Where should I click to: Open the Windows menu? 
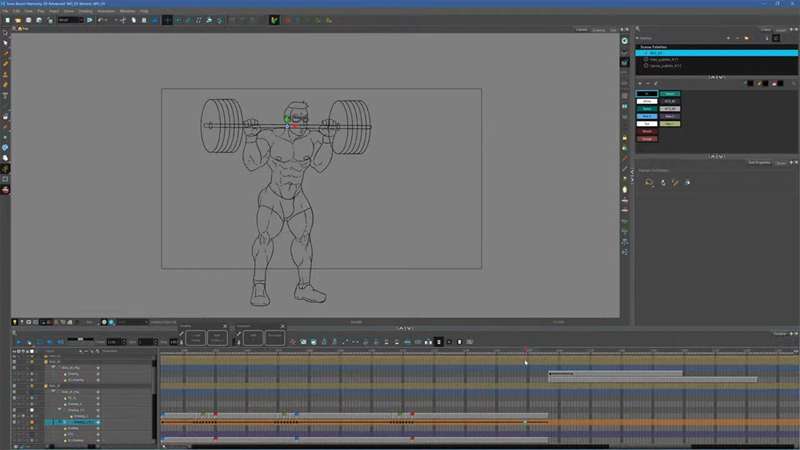[128, 11]
